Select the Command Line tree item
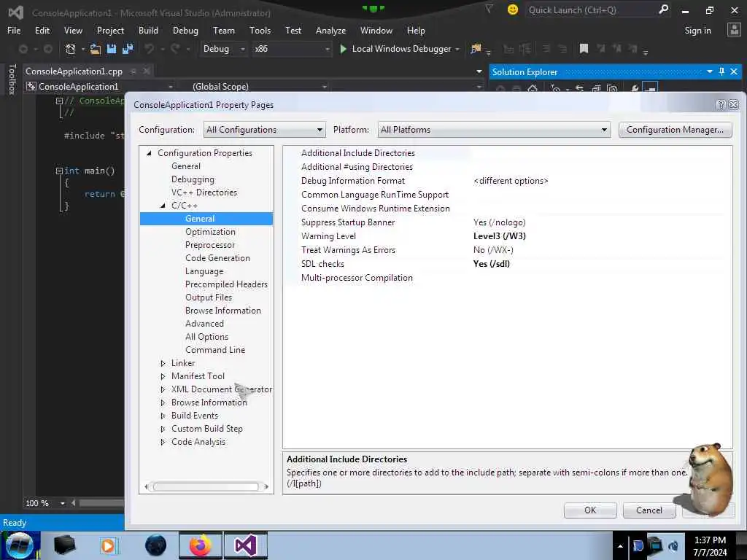The image size is (747, 560). (215, 349)
